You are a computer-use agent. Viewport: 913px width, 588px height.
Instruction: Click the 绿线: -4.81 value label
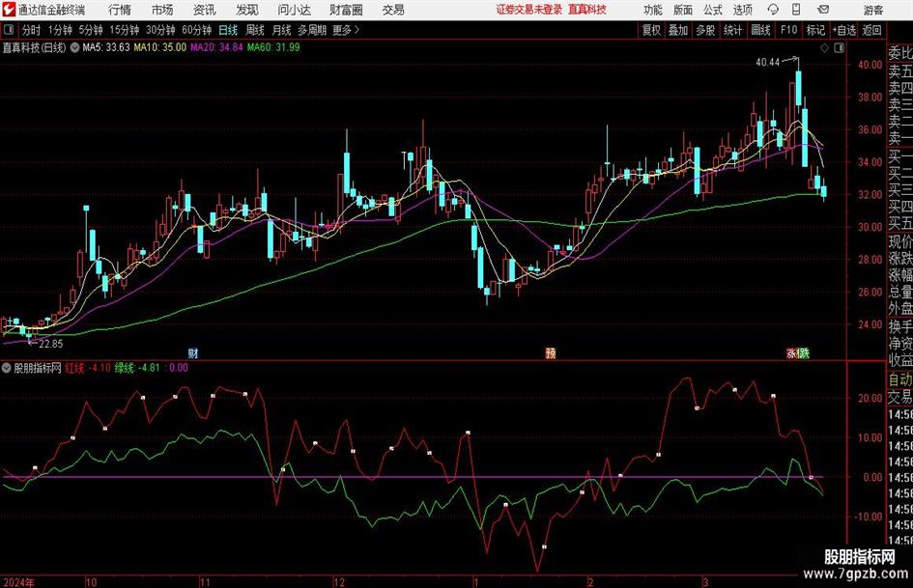pos(137,368)
